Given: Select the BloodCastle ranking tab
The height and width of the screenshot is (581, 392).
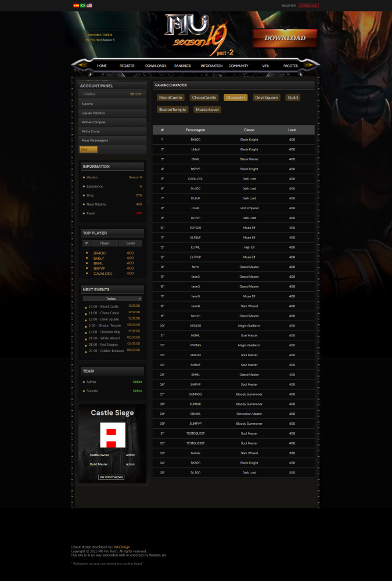Looking at the screenshot, I should tap(170, 98).
